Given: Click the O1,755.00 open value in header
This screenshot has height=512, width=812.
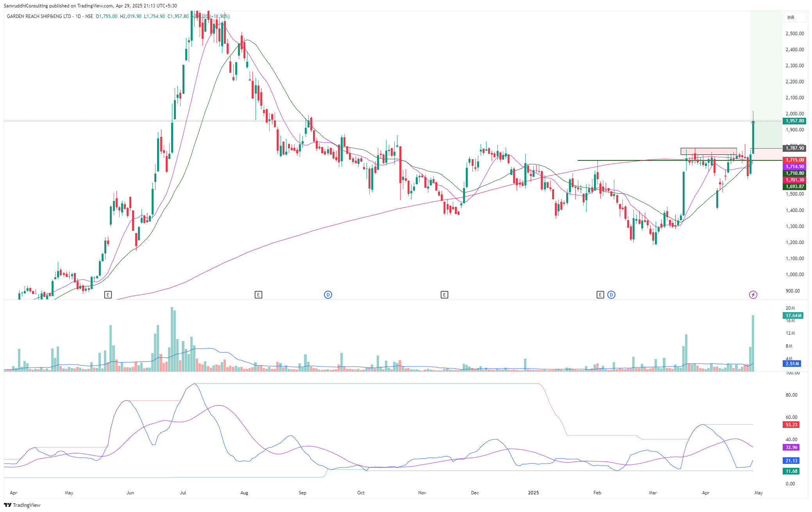Looking at the screenshot, I should (107, 16).
